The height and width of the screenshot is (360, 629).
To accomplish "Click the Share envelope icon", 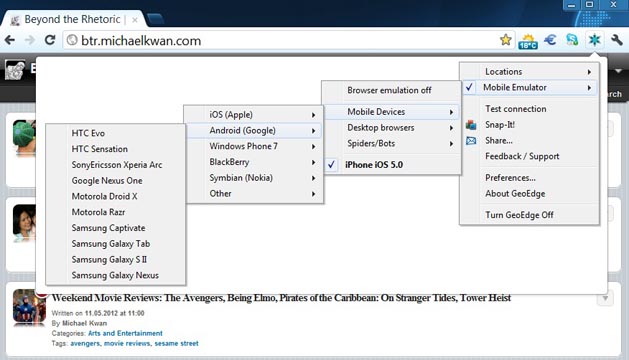I will click(471, 140).
